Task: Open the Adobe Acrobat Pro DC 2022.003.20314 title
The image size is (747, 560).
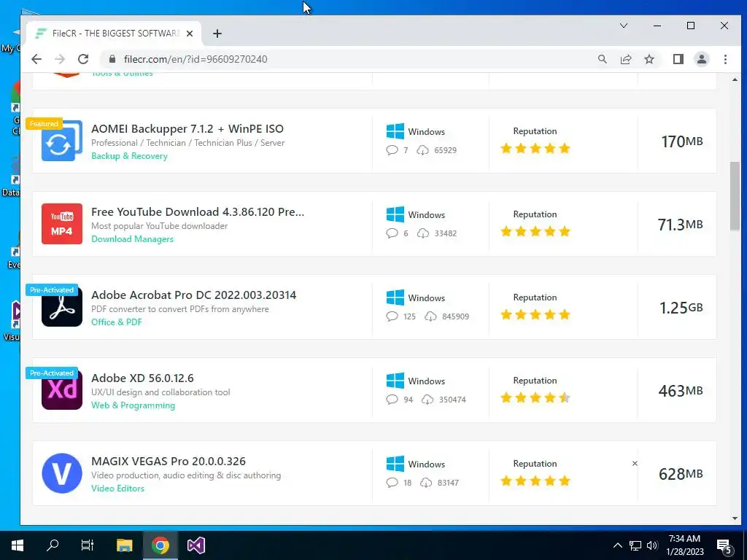Action: pyautogui.click(x=193, y=295)
